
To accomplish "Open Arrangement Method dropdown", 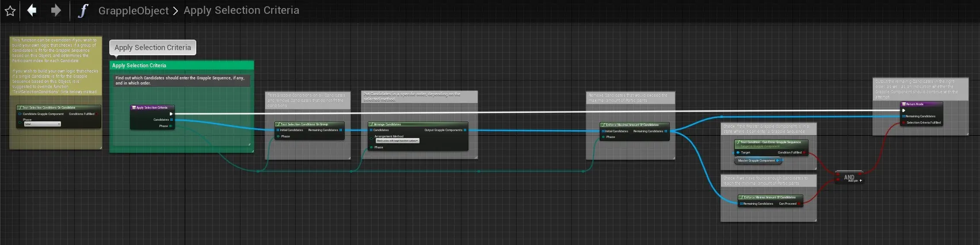I will pos(398,141).
